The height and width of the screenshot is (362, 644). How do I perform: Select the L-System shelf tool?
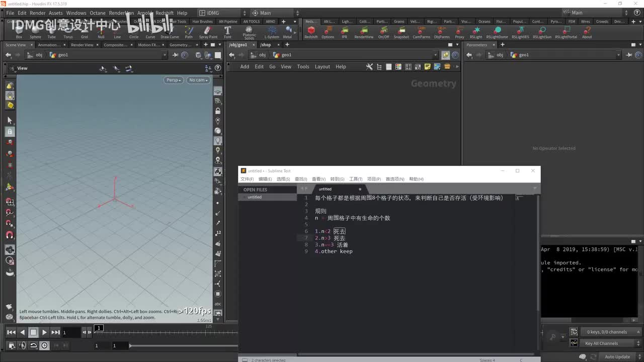pos(272,32)
